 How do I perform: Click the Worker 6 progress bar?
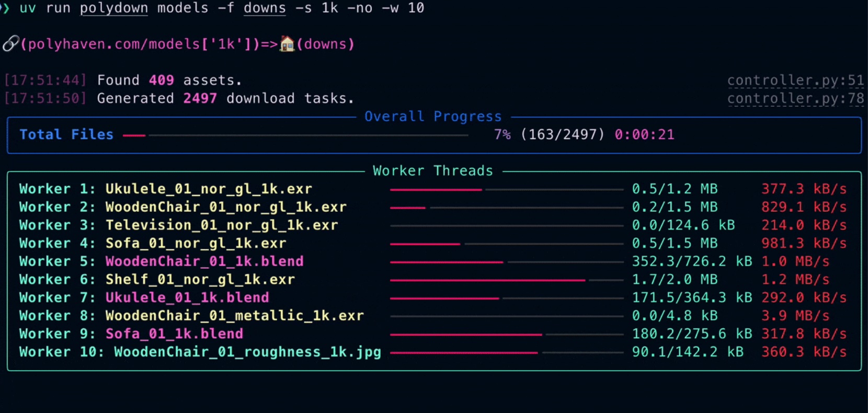click(x=507, y=280)
